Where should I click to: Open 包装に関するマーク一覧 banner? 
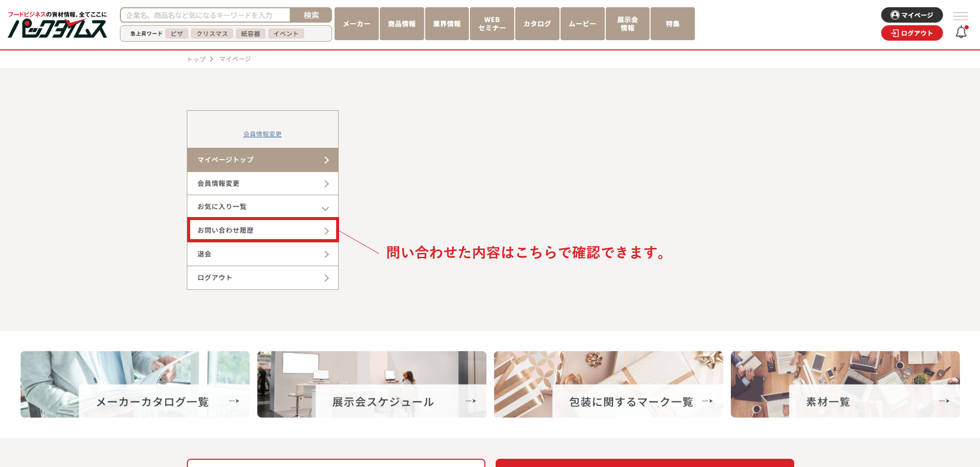click(608, 384)
